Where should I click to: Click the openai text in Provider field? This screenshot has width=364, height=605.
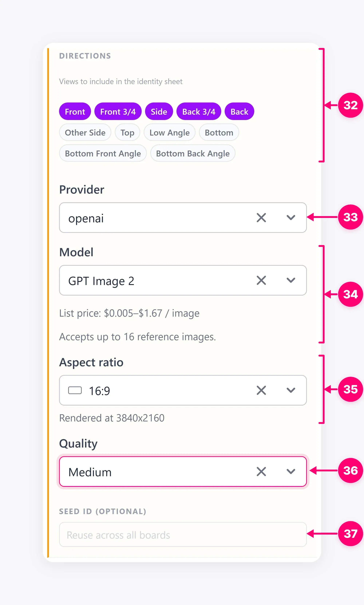[86, 218]
